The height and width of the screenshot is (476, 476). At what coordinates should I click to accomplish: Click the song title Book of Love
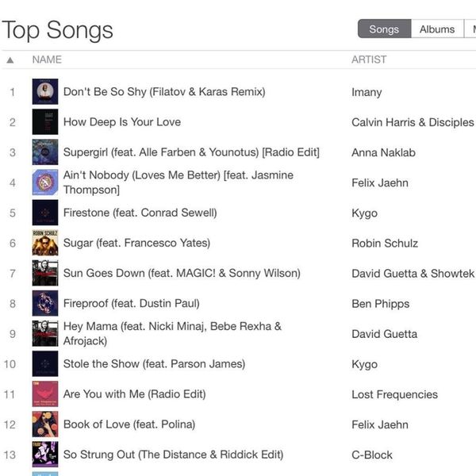(129, 424)
